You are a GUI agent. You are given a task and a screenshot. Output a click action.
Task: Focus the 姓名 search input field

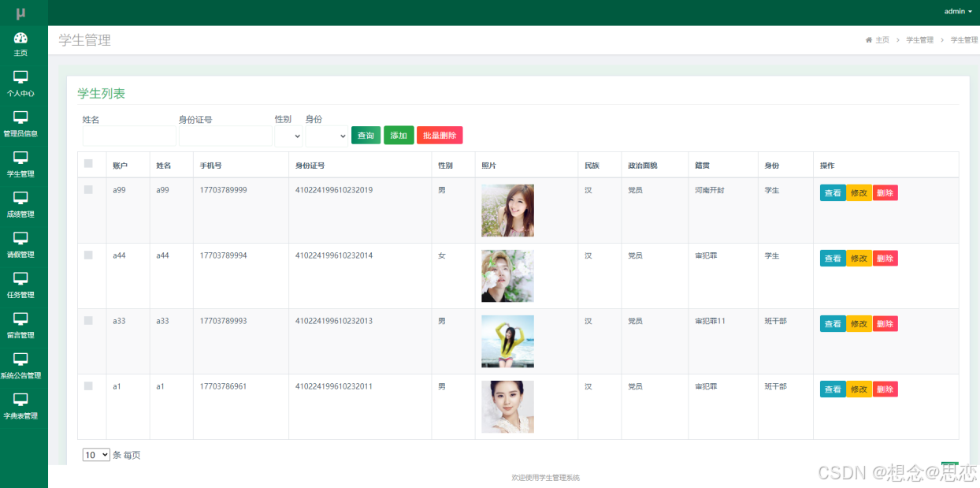tap(129, 136)
